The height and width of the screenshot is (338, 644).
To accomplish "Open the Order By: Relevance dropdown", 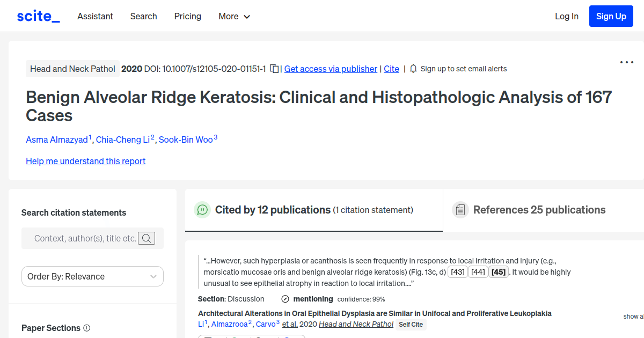I will pyautogui.click(x=92, y=276).
